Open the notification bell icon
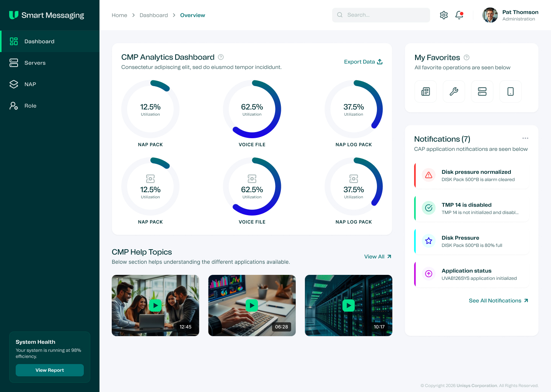This screenshot has width=551, height=392. tap(459, 15)
